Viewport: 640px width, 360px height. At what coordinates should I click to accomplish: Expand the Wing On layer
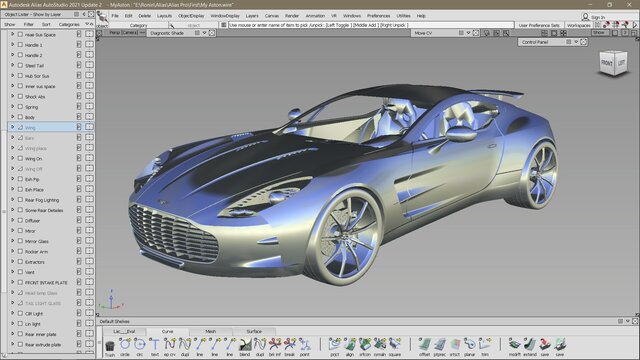12,158
